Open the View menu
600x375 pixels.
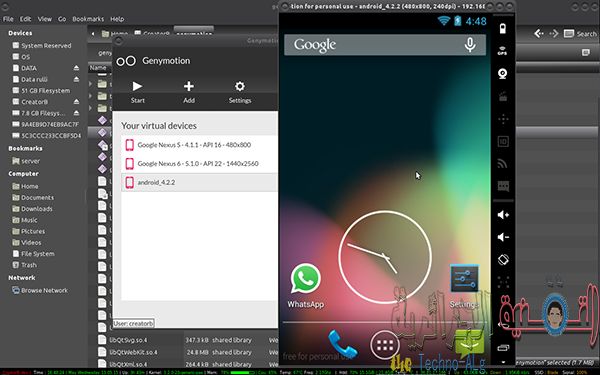(44, 19)
